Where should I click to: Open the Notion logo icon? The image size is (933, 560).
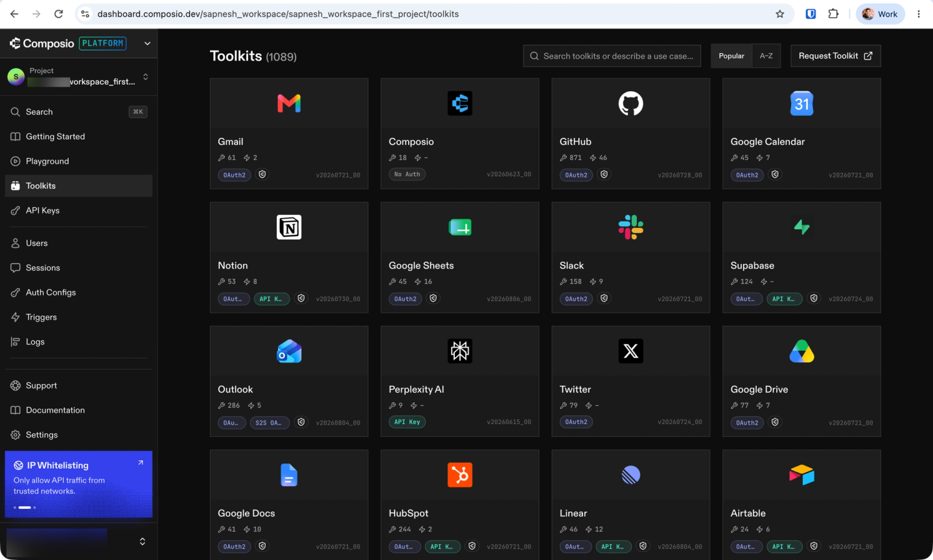point(289,227)
